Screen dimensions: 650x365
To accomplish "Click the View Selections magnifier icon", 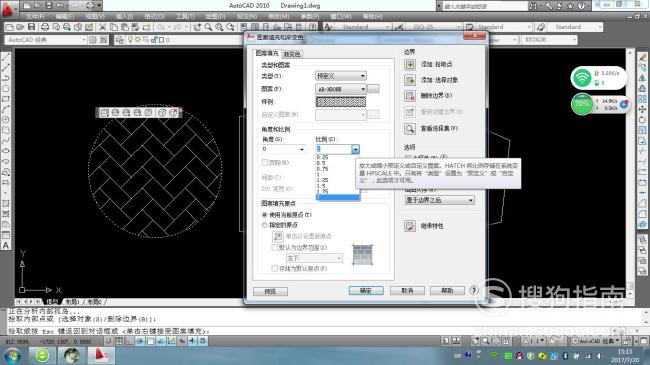I will pos(410,129).
